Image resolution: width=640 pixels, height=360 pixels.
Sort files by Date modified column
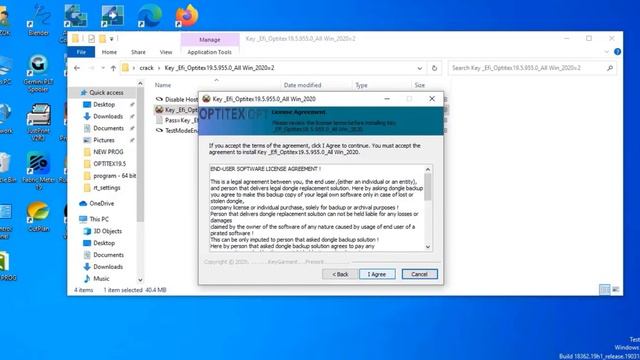click(x=302, y=85)
